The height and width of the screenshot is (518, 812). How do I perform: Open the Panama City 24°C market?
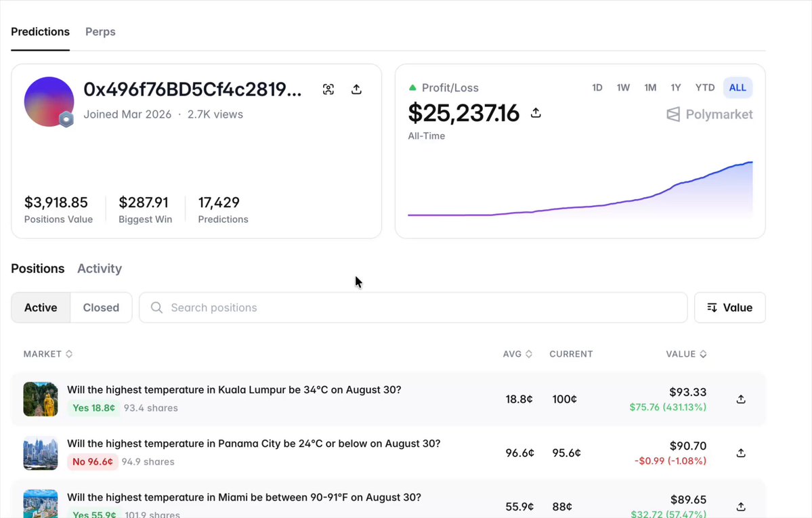click(x=254, y=444)
